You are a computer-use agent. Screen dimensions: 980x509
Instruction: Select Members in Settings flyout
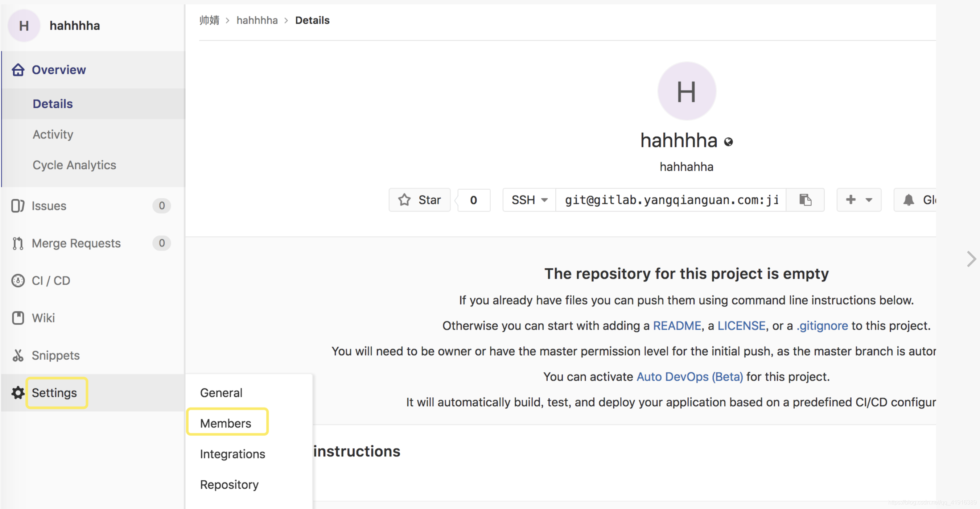pyautogui.click(x=226, y=423)
